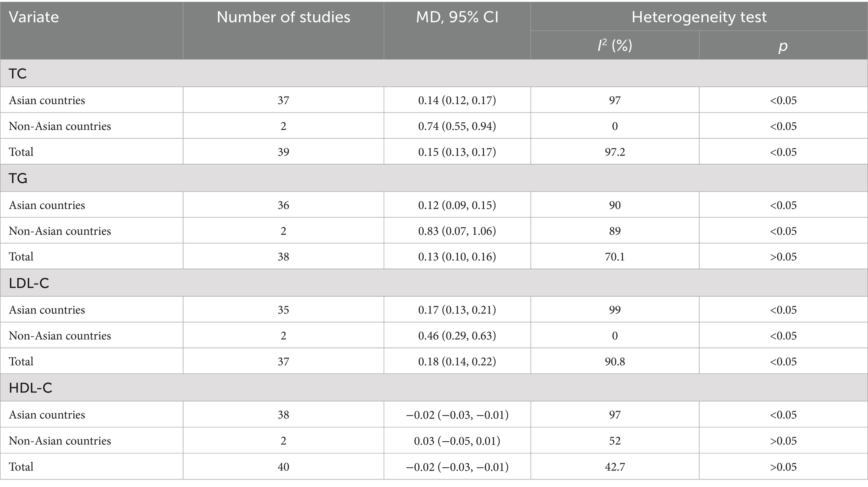Select the 97.2 heterogeneity value
868x487 pixels.
(x=614, y=152)
